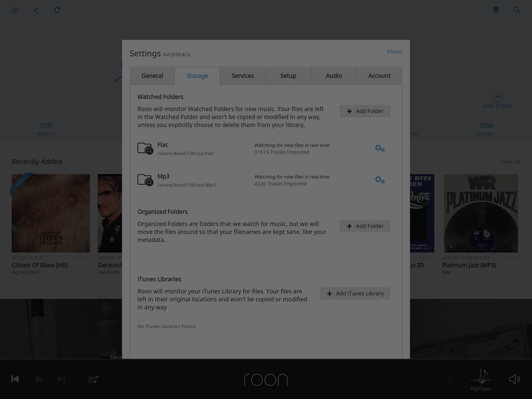Open bookmarks icon at top right
Image resolution: width=532 pixels, height=399 pixels.
tap(496, 10)
